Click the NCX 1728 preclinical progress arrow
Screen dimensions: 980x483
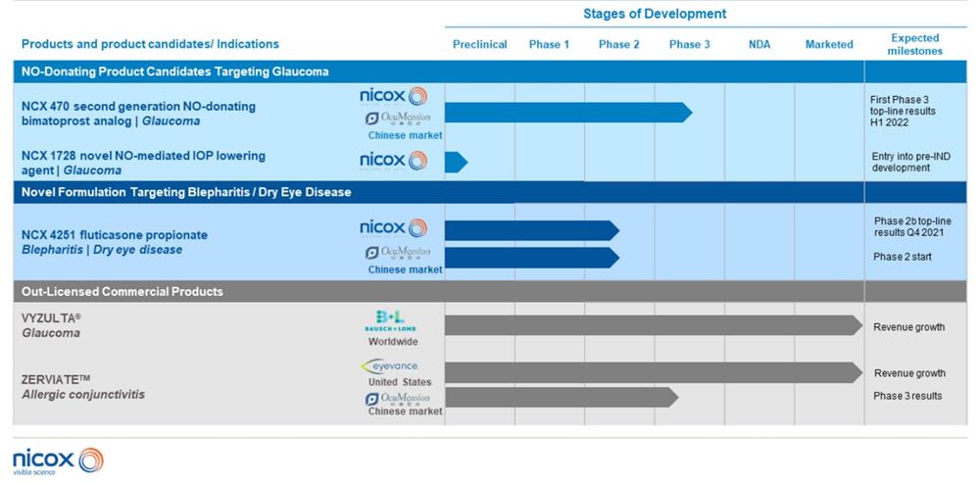coord(456,162)
